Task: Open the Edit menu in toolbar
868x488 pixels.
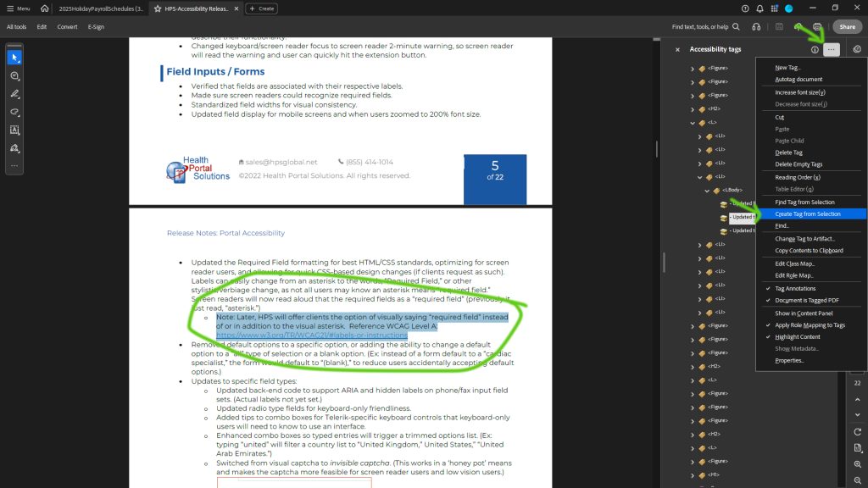Action: [42, 26]
